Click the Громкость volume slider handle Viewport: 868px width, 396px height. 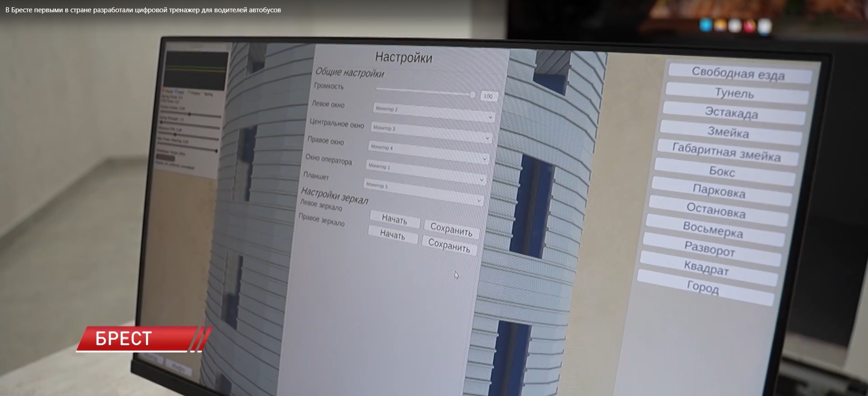(x=473, y=94)
